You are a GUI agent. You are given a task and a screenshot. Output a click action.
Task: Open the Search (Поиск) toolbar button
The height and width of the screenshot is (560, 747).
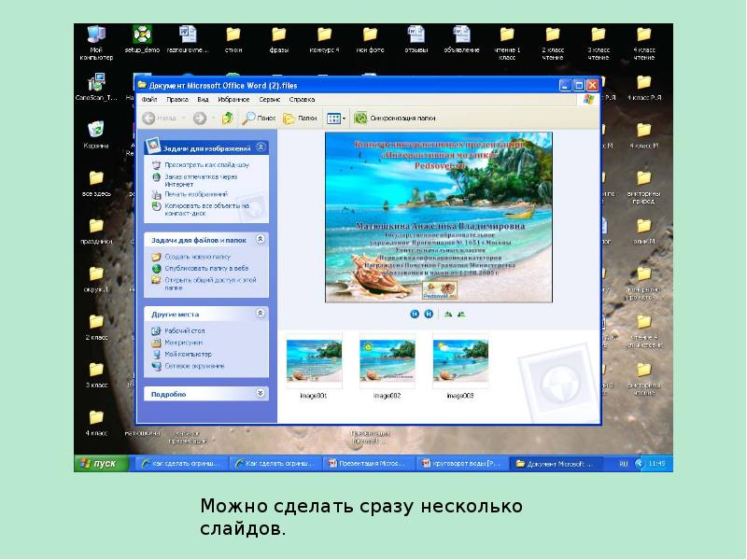click(x=259, y=119)
